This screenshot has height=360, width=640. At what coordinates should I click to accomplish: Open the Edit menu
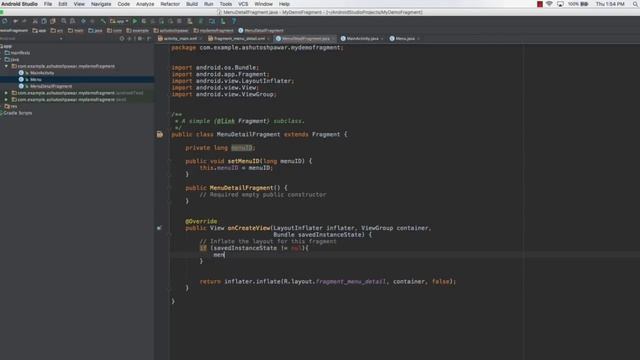[62, 4]
